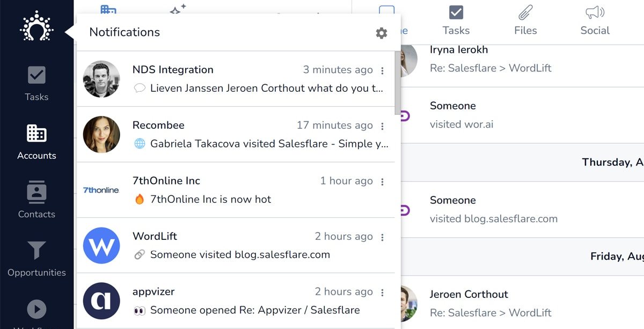
Task: Click '7thOnline Inc is now hot' message
Action: click(211, 199)
